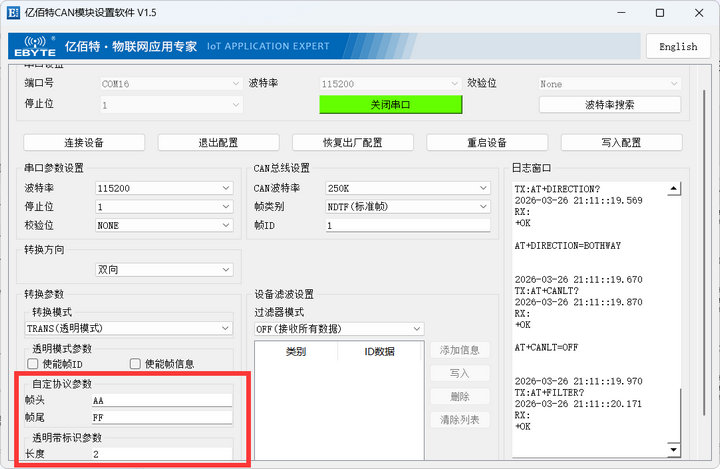Click log line AT+DIRECTION=BOTHWAY
Screen dimensions: 720x469
pos(568,246)
